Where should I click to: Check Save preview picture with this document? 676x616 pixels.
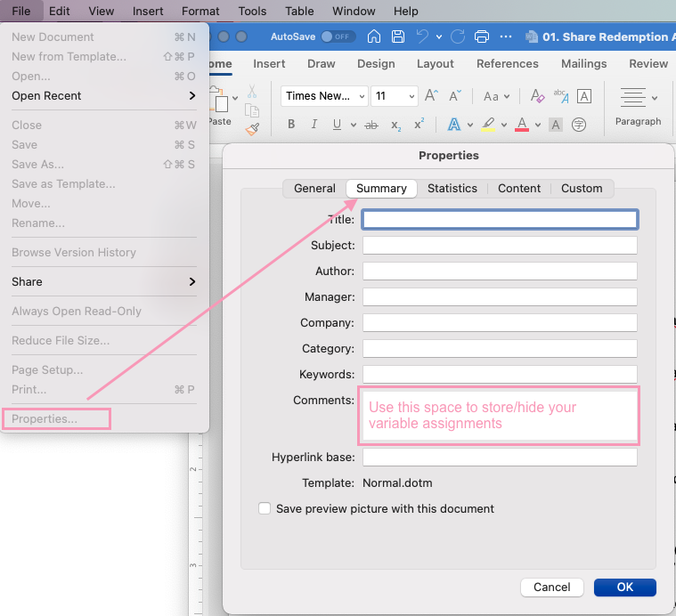(265, 509)
